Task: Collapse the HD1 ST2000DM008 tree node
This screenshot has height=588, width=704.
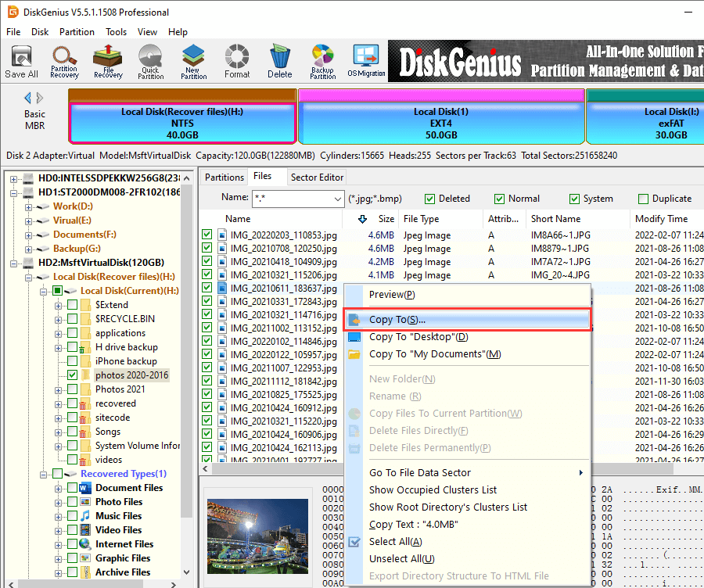Action: click(x=14, y=193)
